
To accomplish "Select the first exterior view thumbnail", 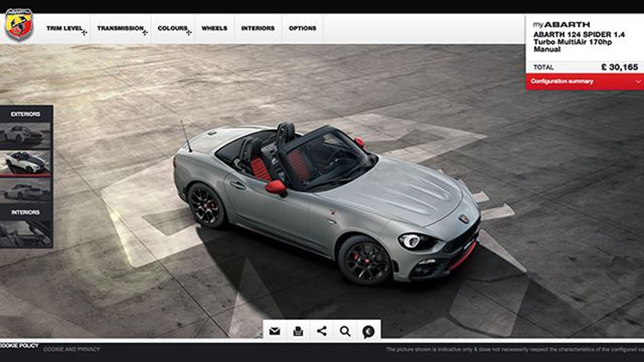I will [x=25, y=135].
